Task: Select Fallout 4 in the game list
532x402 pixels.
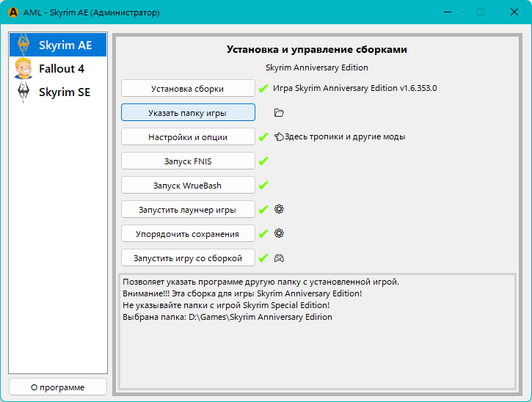Action: [x=58, y=69]
